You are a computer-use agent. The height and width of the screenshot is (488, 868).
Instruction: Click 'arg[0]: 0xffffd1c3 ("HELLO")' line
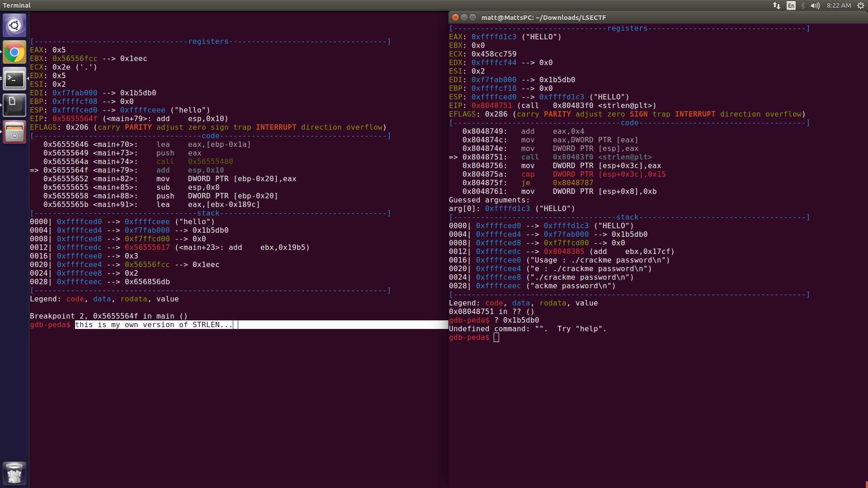coord(512,209)
